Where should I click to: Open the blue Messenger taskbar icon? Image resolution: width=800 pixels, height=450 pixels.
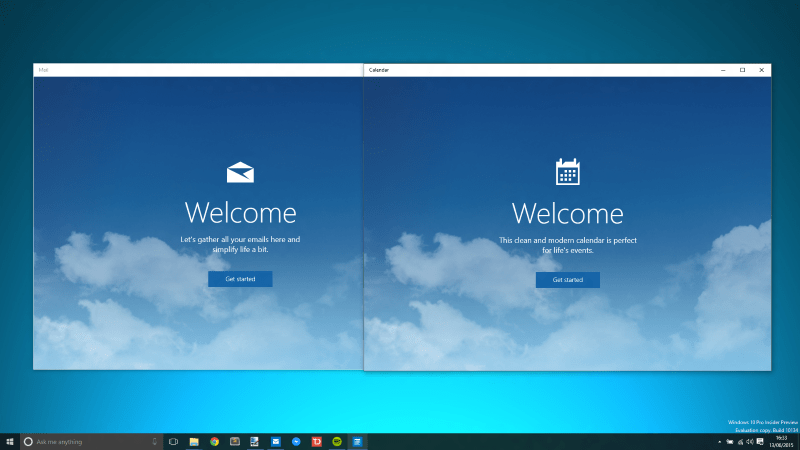(x=296, y=441)
